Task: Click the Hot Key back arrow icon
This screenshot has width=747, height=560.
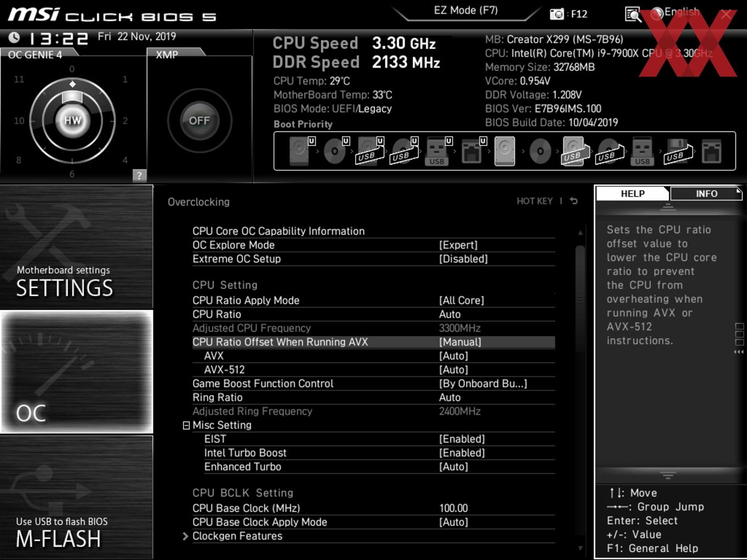Action: pos(574,201)
